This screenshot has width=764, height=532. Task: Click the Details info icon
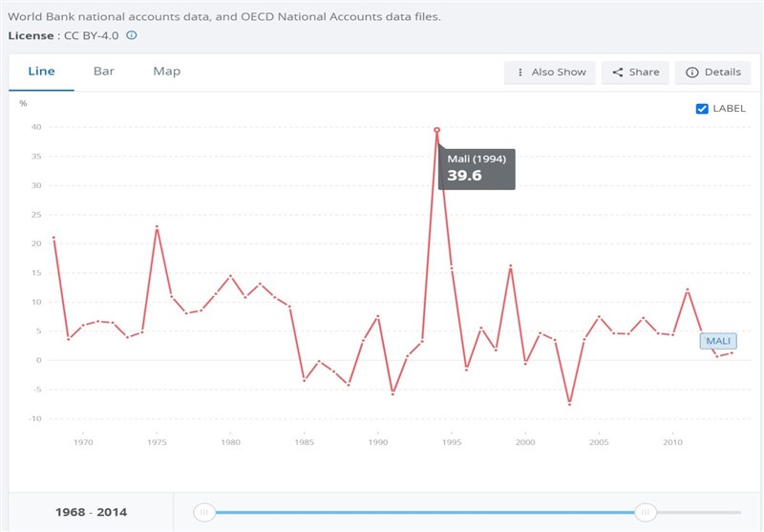pyautogui.click(x=692, y=73)
